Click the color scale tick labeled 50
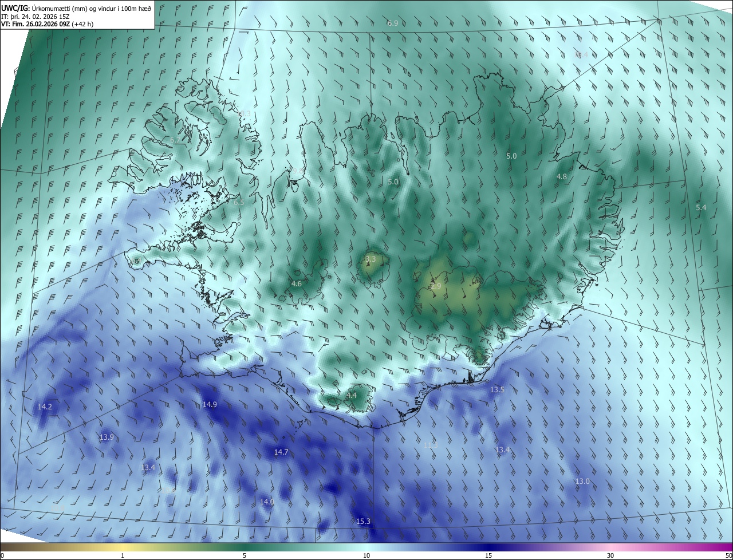 [x=728, y=555]
